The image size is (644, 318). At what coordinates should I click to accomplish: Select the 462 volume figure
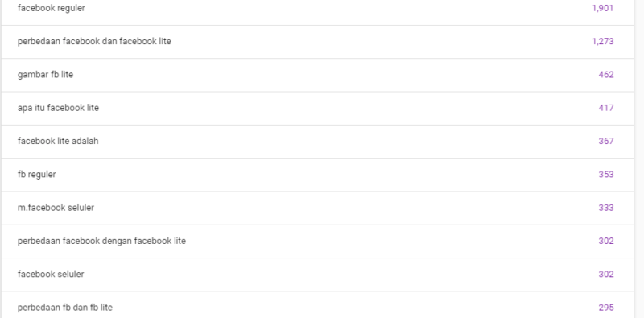click(606, 75)
